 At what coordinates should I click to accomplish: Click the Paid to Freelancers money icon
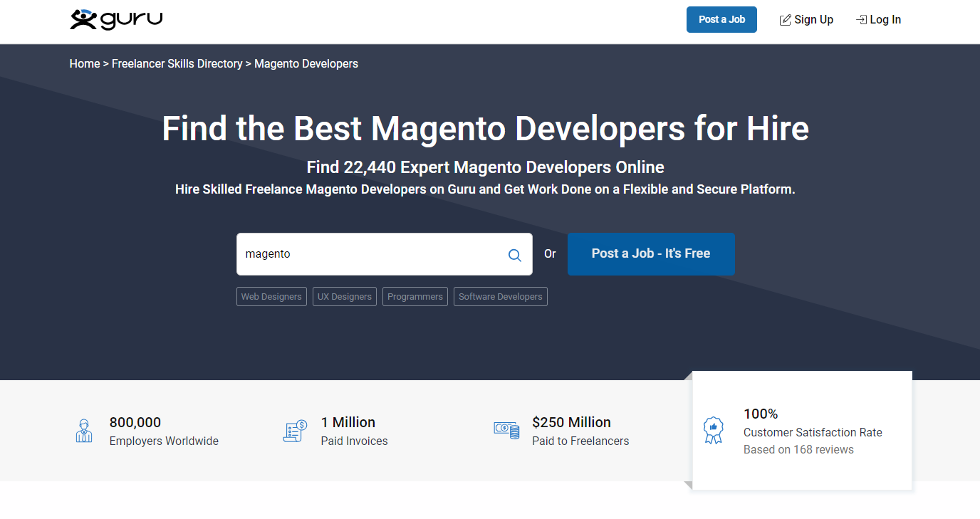tap(506, 430)
